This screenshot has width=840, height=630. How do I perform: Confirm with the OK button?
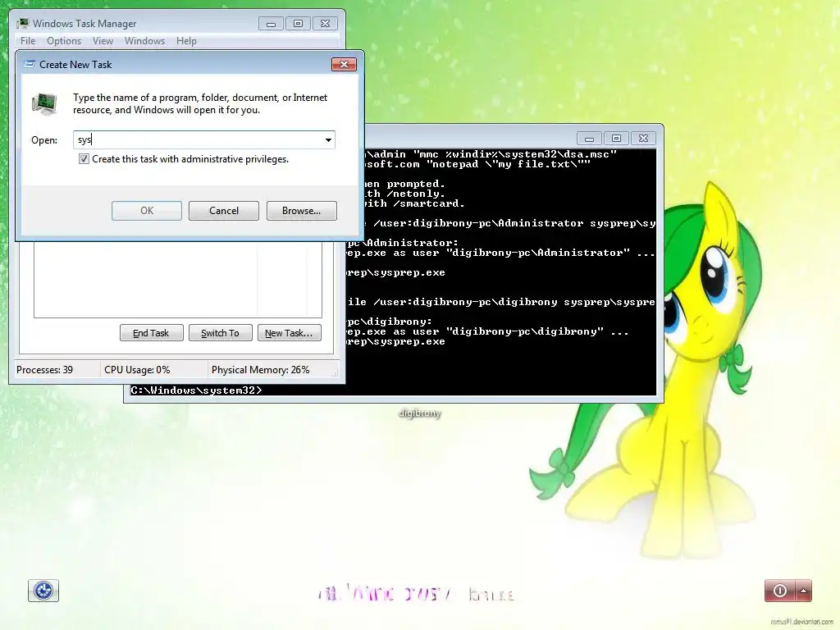147,211
